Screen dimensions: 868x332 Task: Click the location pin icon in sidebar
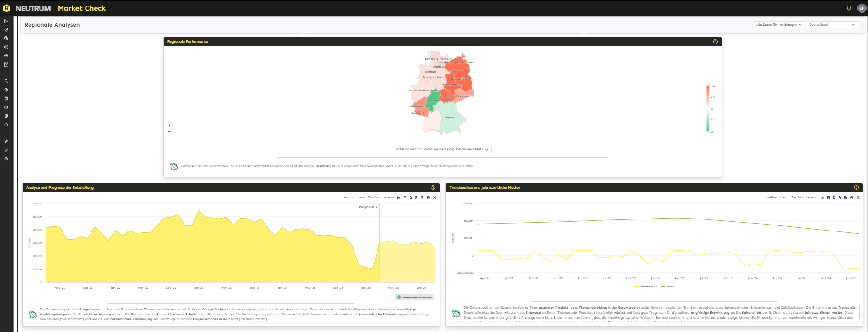tap(6, 29)
